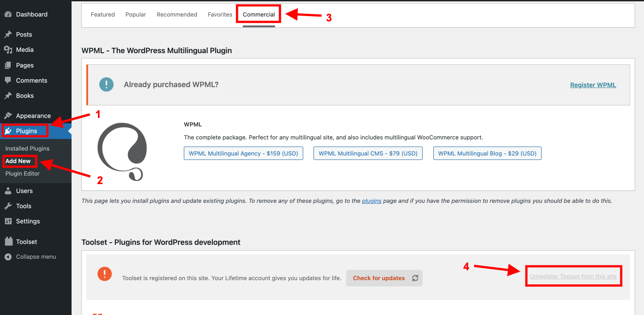
Task: Click the Plugins plug icon
Action: pos(8,131)
